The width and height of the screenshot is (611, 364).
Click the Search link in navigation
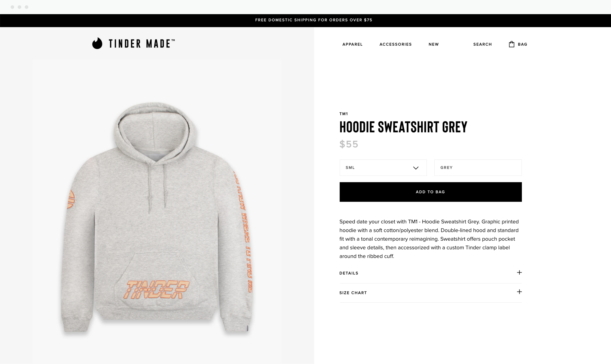[x=482, y=44]
